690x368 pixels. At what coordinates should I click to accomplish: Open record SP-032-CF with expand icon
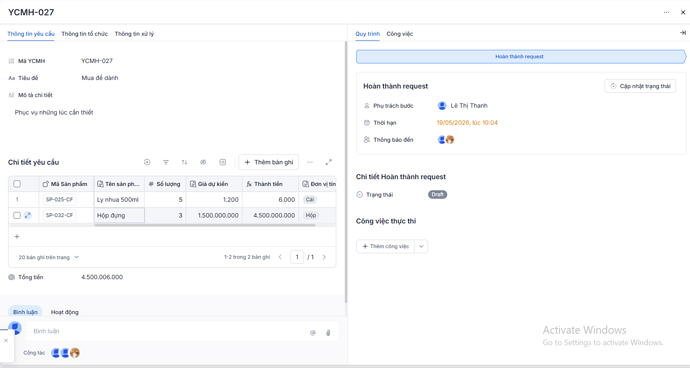pyautogui.click(x=28, y=215)
